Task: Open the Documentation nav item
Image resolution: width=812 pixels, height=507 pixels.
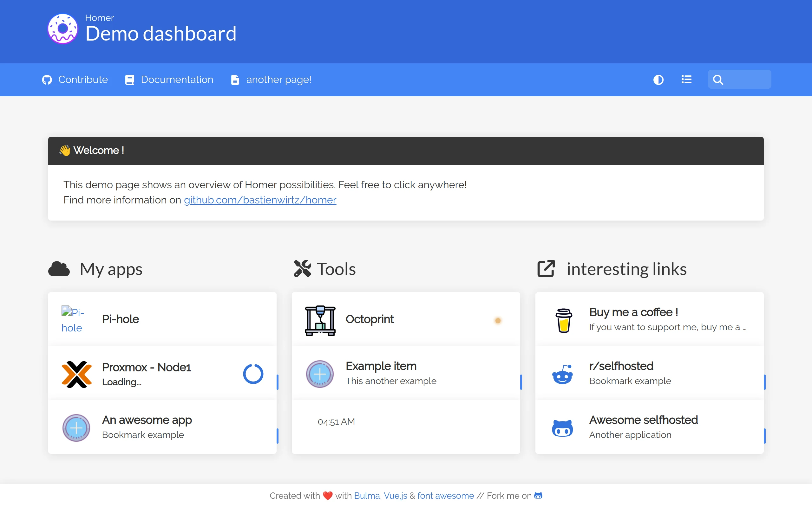Action: pyautogui.click(x=169, y=80)
